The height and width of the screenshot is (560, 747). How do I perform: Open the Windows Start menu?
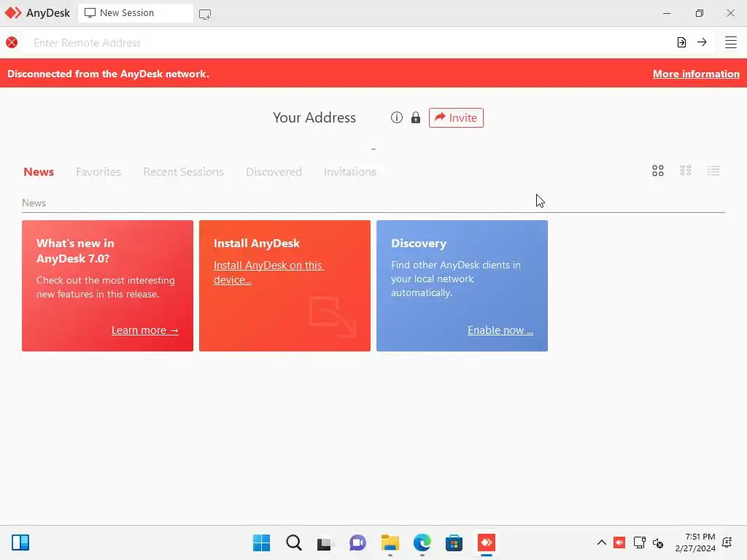[x=261, y=542]
